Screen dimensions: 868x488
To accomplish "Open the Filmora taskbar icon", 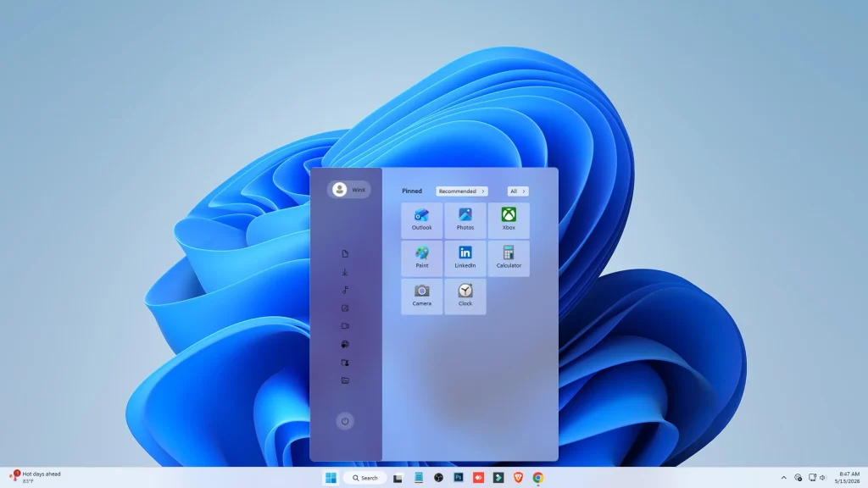I will (498, 478).
